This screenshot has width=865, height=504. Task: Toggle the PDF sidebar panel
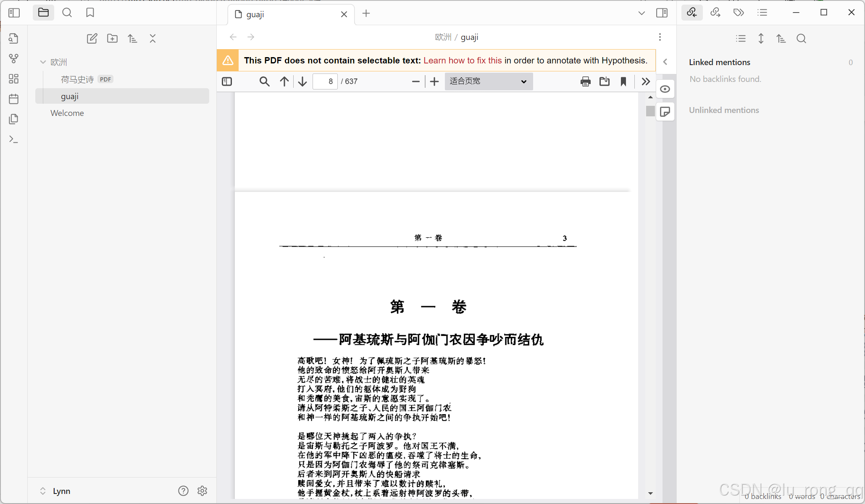click(x=227, y=81)
